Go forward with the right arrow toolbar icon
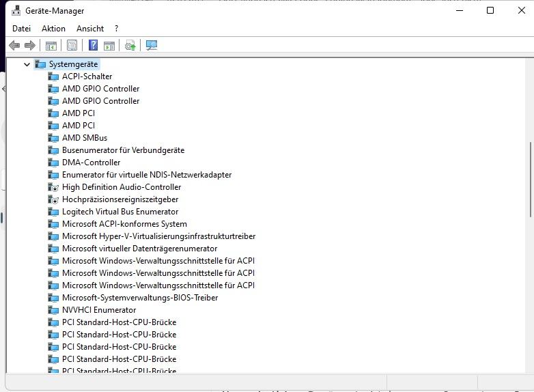The image size is (534, 392). [30, 45]
